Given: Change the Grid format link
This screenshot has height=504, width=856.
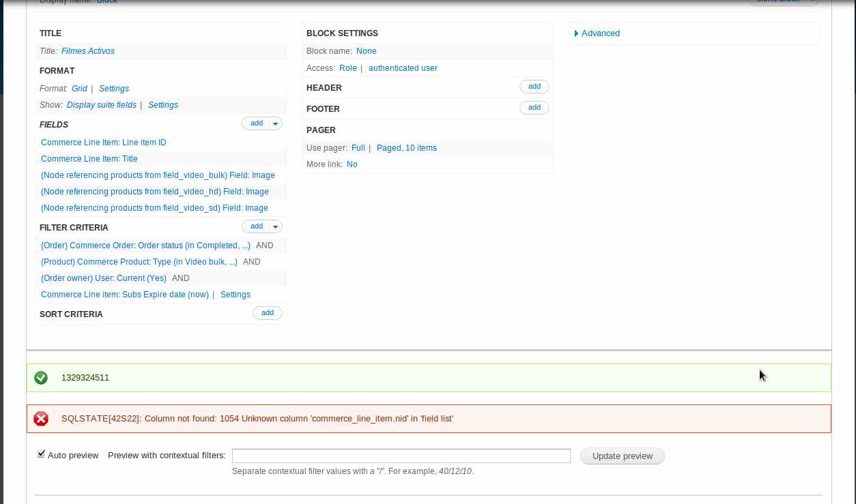Looking at the screenshot, I should point(79,89).
